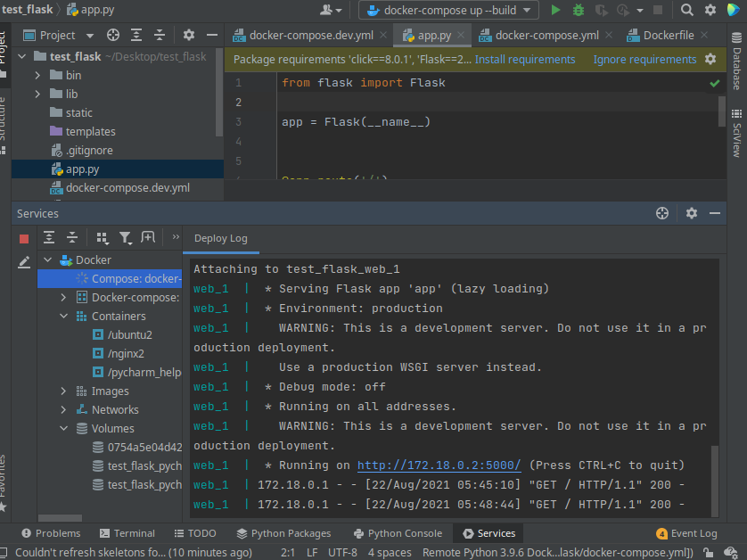The image size is (747, 560).
Task: Collapse the Containers node
Action: pos(64,316)
